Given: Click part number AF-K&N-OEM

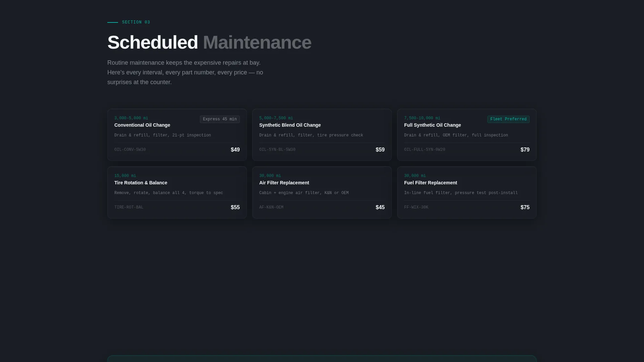Looking at the screenshot, I should pos(271,207).
